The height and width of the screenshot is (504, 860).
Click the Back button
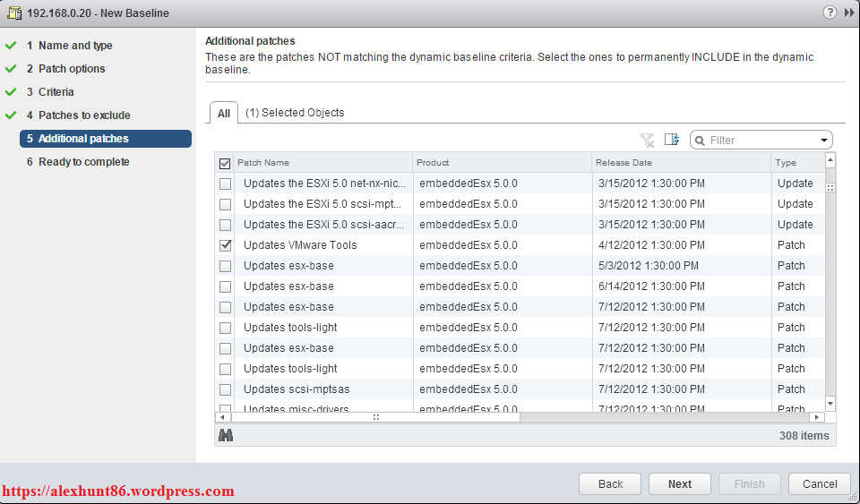tap(610, 483)
